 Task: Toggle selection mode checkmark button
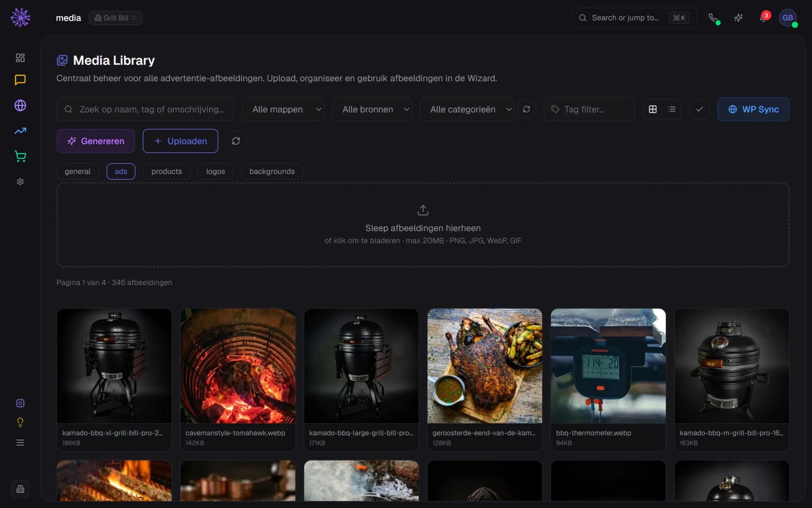pyautogui.click(x=700, y=109)
